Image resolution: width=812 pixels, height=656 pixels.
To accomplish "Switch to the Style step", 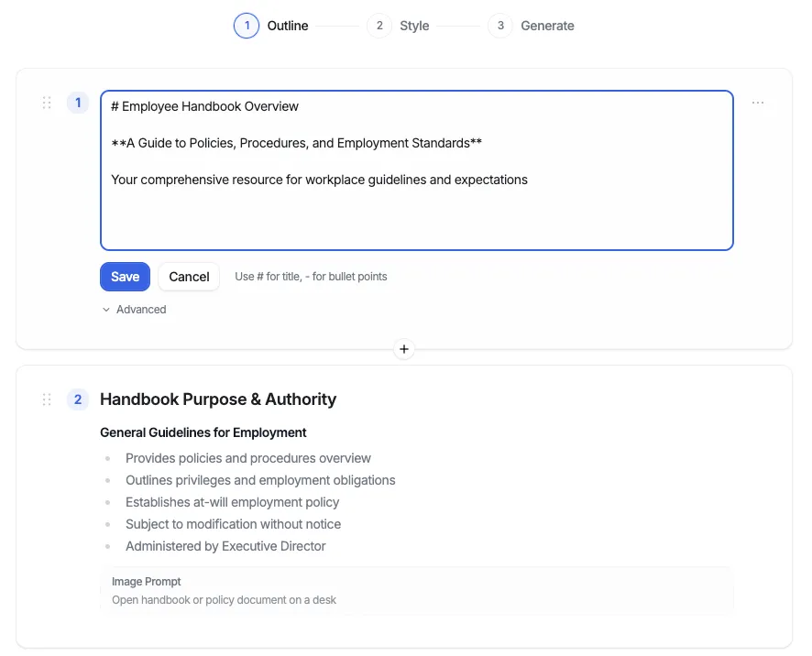I will click(x=414, y=26).
